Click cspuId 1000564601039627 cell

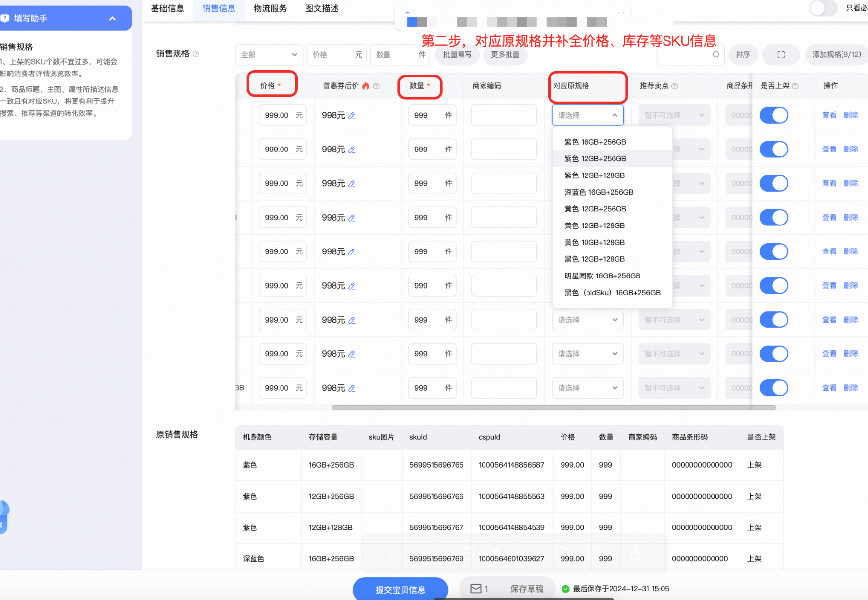(x=511, y=559)
